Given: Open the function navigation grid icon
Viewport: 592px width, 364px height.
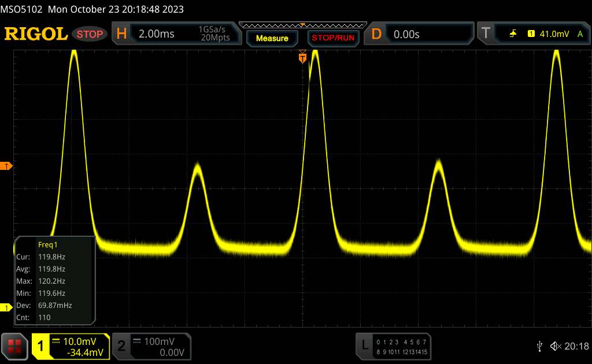Looking at the screenshot, I should click(15, 346).
